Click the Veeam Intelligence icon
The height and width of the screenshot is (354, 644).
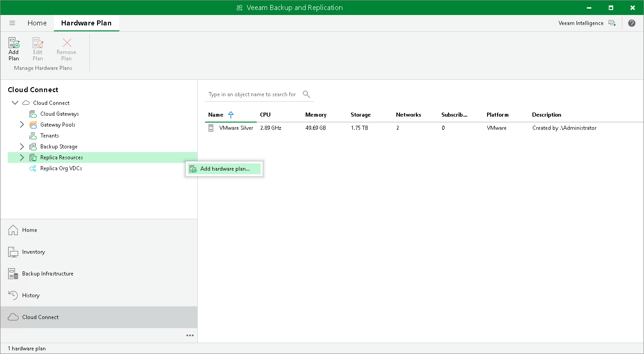coord(612,23)
